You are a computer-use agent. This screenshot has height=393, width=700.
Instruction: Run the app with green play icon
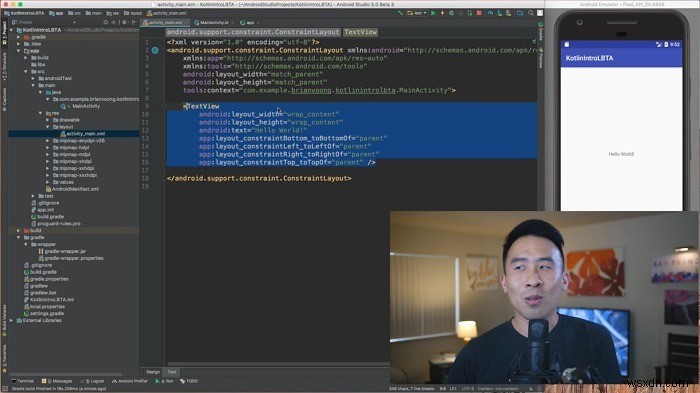pos(433,13)
